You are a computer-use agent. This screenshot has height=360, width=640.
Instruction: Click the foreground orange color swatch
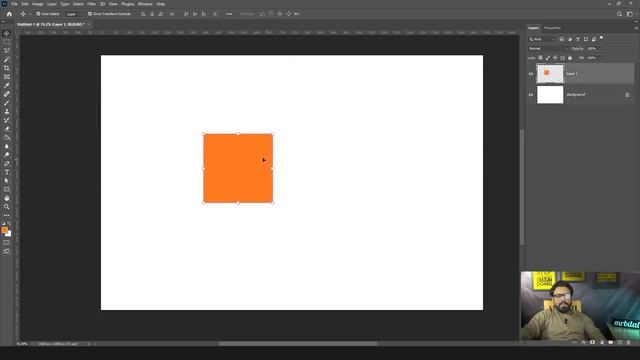[4, 230]
